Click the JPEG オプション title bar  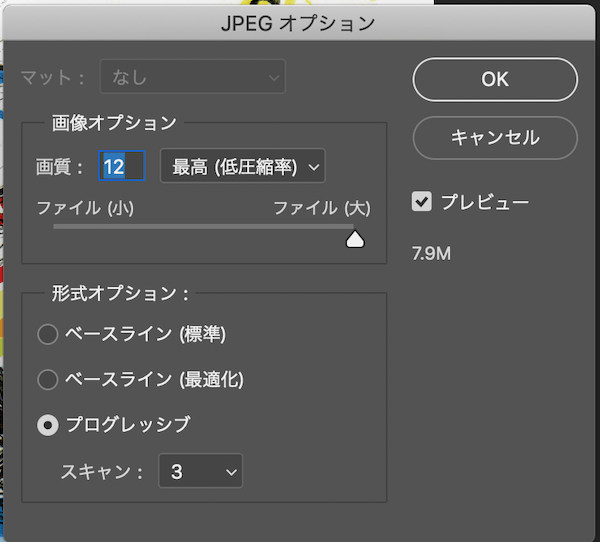(x=298, y=23)
